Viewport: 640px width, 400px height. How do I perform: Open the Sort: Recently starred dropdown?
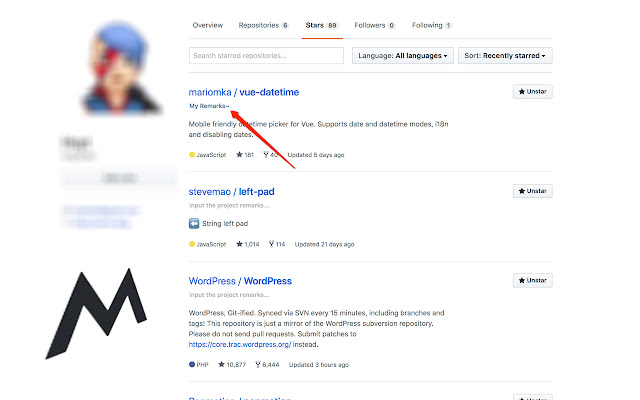[x=505, y=56]
